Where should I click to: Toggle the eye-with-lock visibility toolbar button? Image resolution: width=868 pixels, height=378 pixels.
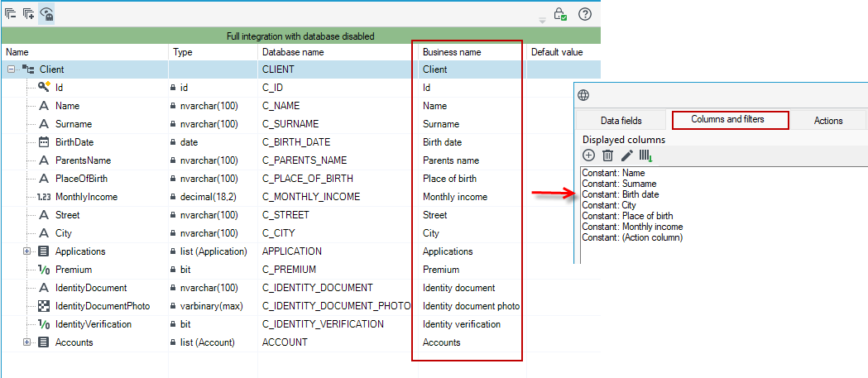pos(46,14)
